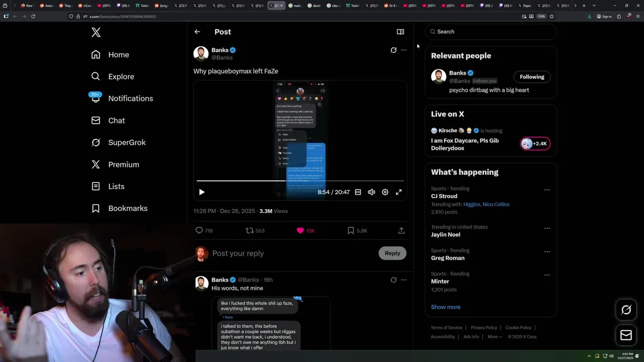Open Notifications in the sidebar
The image size is (644, 362).
122,99
